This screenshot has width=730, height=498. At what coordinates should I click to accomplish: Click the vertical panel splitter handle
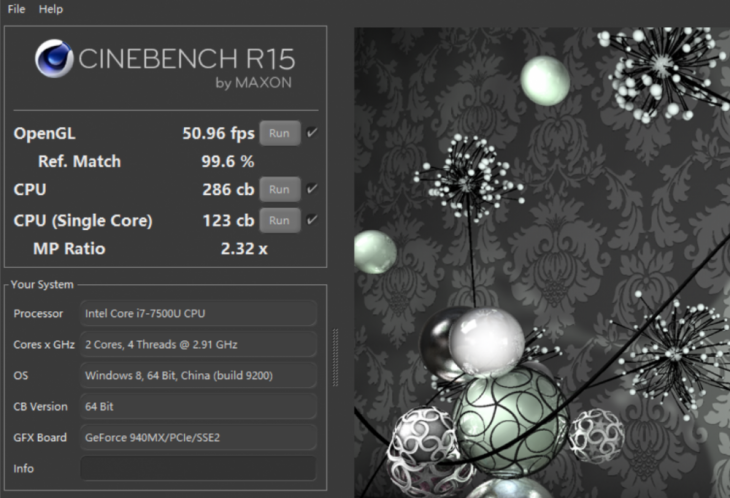coord(335,357)
